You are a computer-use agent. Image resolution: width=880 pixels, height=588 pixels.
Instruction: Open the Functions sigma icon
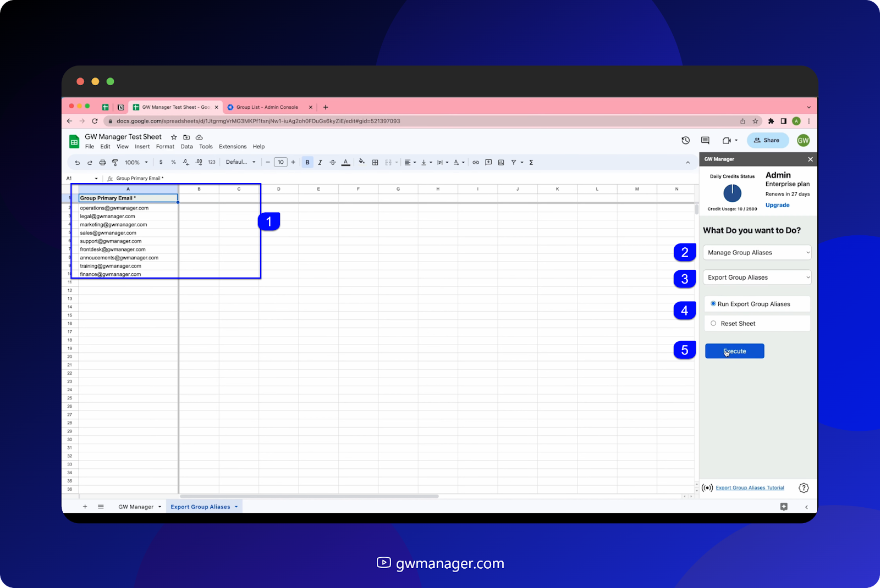531,163
